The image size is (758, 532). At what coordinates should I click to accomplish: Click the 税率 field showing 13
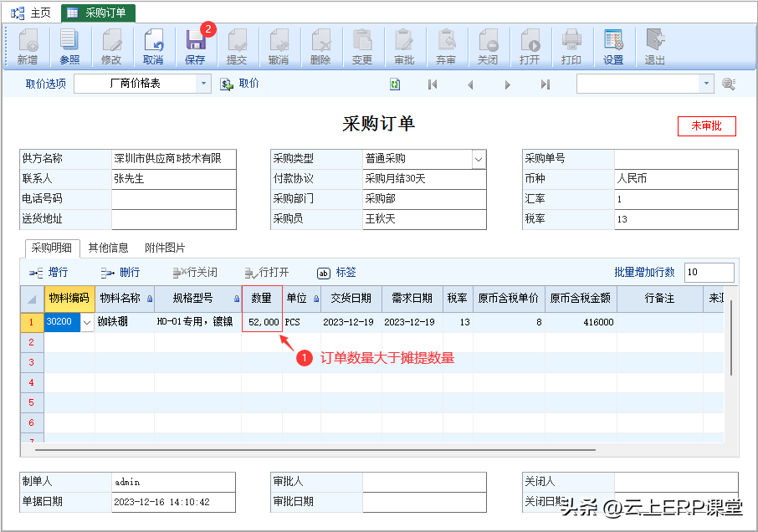click(676, 219)
